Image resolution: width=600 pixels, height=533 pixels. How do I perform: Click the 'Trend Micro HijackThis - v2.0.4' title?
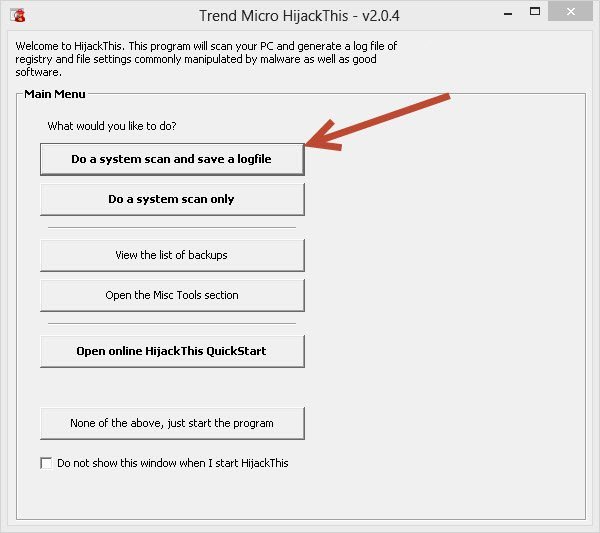[299, 16]
